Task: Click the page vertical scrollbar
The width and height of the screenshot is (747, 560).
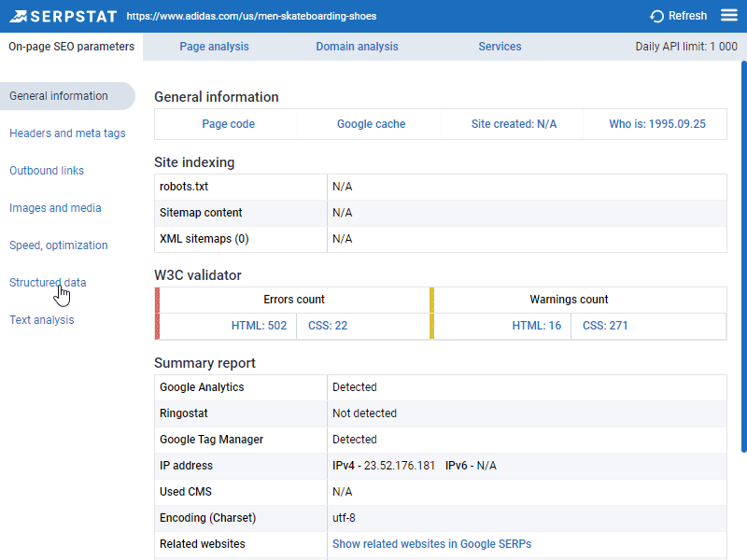Action: [743, 258]
